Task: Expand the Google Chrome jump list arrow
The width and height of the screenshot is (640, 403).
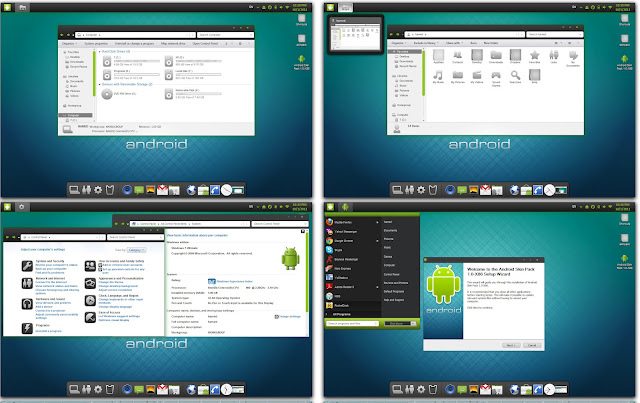Action: click(377, 241)
